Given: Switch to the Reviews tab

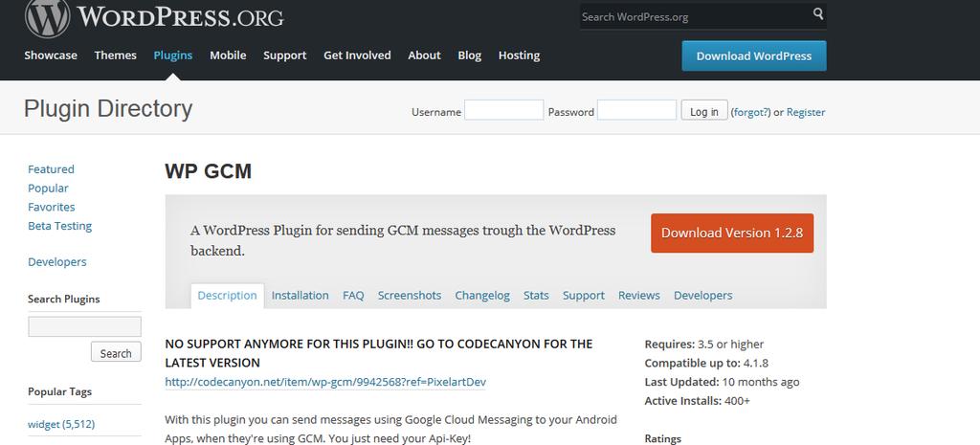Looking at the screenshot, I should 638,296.
